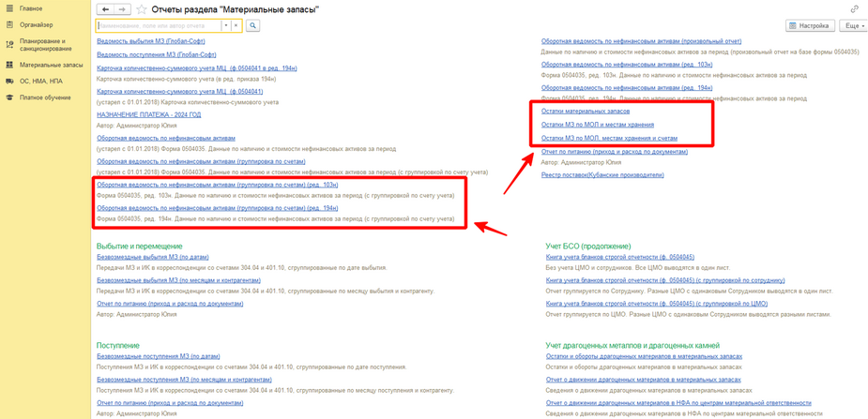
Task: Click the magnifier search button
Action: 253,26
